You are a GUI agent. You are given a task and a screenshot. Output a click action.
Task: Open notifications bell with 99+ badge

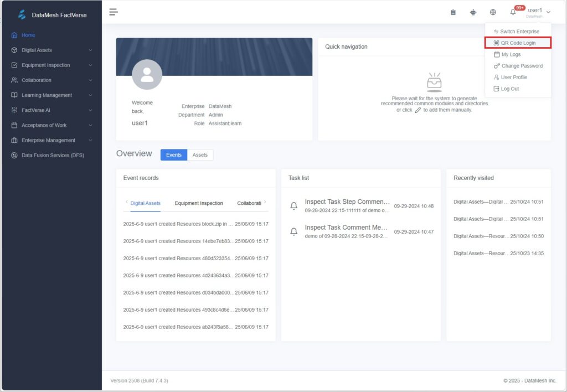(x=513, y=12)
